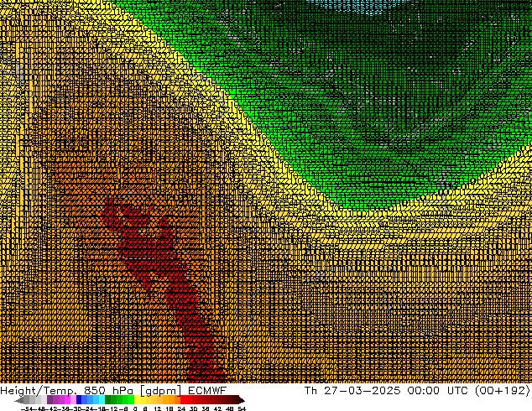
Task: Select the dark green legend swatch near -12
Action: [x=108, y=399]
